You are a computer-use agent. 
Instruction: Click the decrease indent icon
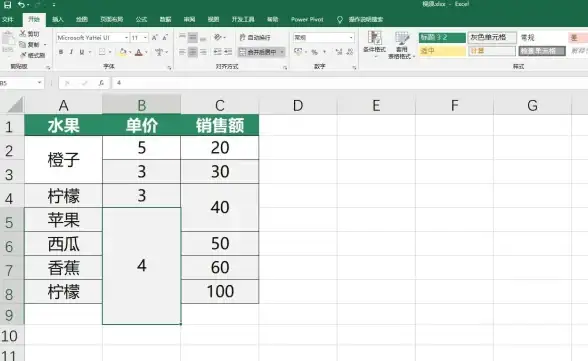coord(218,52)
